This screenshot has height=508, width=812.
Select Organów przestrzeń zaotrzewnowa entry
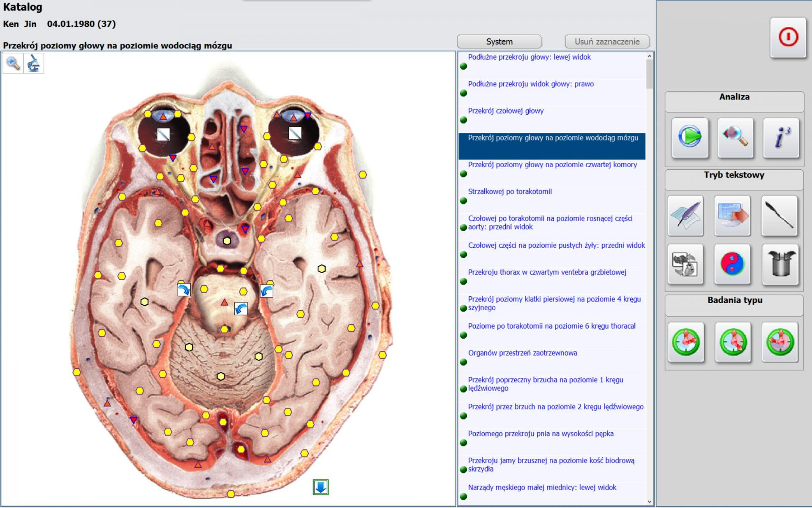pos(522,353)
